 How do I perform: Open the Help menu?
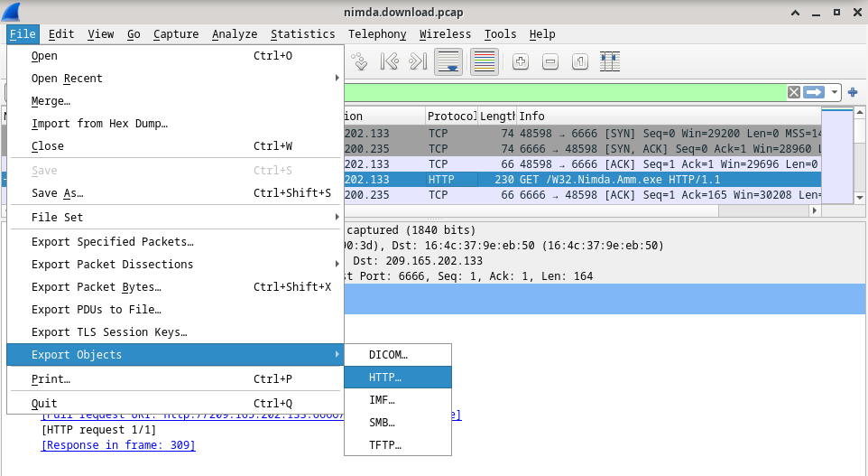point(542,34)
